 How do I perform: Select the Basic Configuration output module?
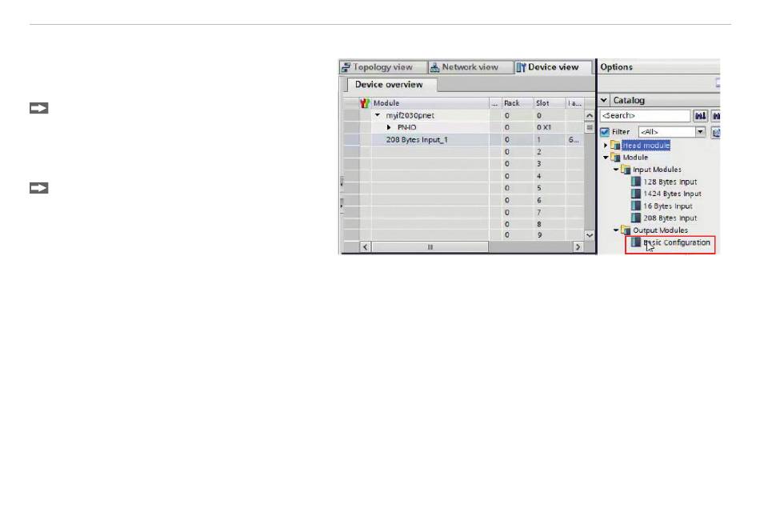(671, 242)
